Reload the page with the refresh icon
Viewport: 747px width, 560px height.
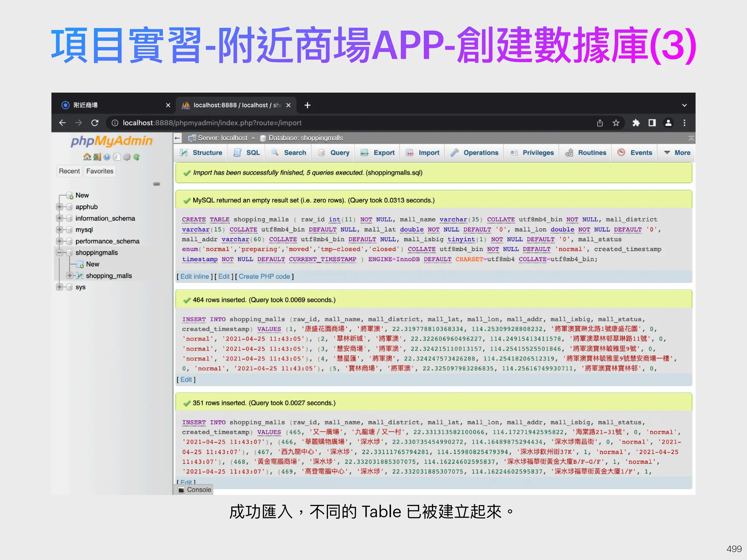tap(95, 123)
